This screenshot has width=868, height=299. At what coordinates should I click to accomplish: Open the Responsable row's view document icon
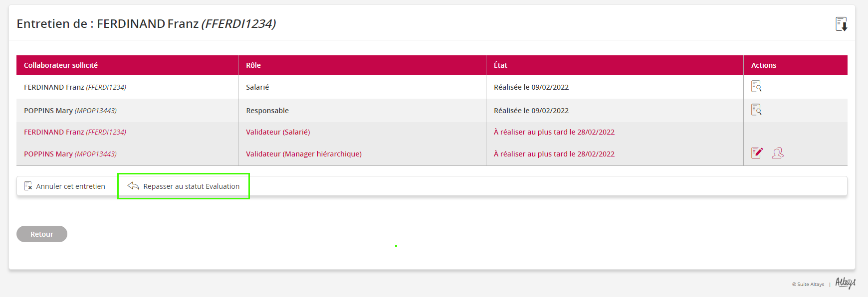[756, 110]
